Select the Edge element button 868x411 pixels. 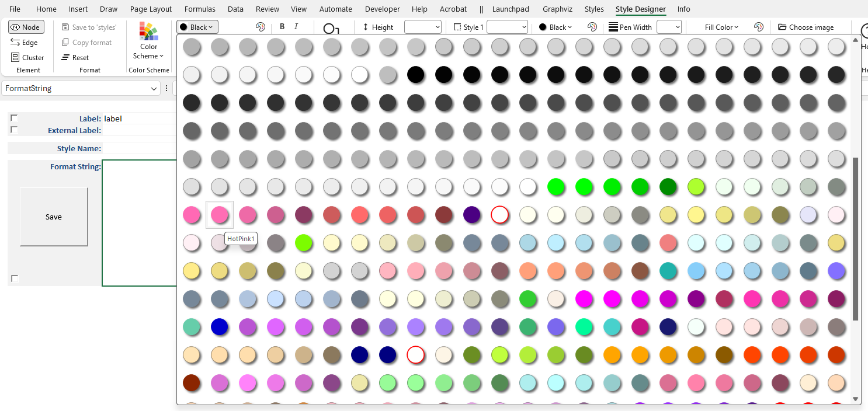click(25, 42)
